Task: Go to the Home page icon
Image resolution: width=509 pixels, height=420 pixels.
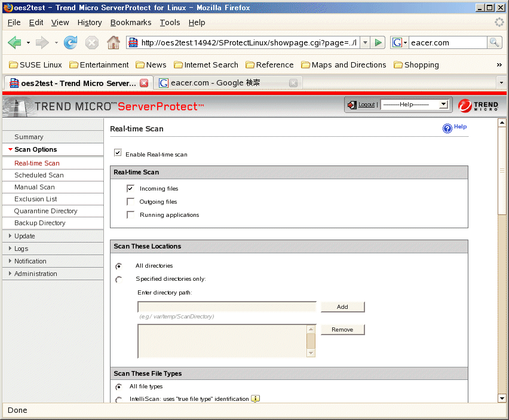Action: point(114,42)
